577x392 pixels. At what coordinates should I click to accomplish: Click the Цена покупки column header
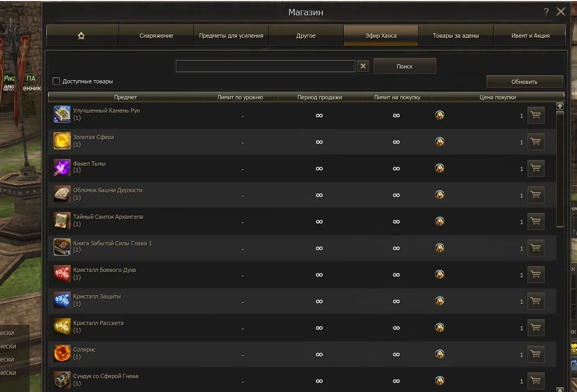pyautogui.click(x=497, y=97)
